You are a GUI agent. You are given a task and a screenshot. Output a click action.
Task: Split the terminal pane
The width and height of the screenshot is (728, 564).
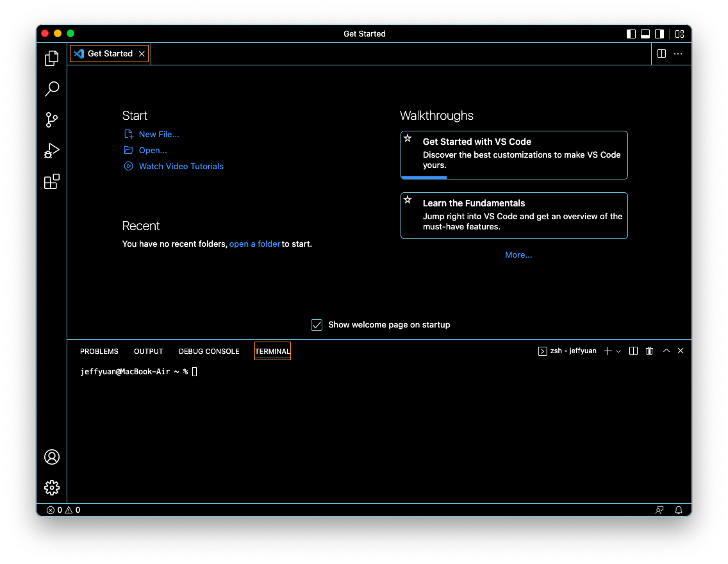[x=633, y=351]
